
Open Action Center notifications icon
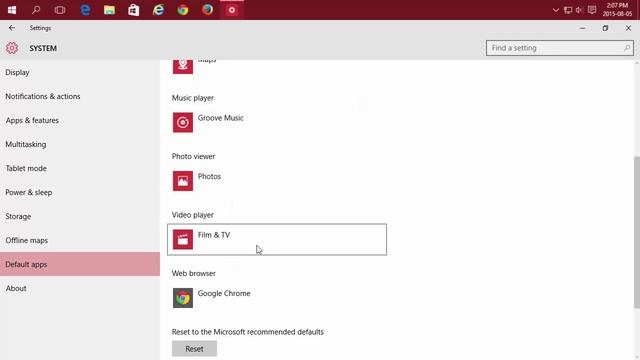tap(592, 10)
